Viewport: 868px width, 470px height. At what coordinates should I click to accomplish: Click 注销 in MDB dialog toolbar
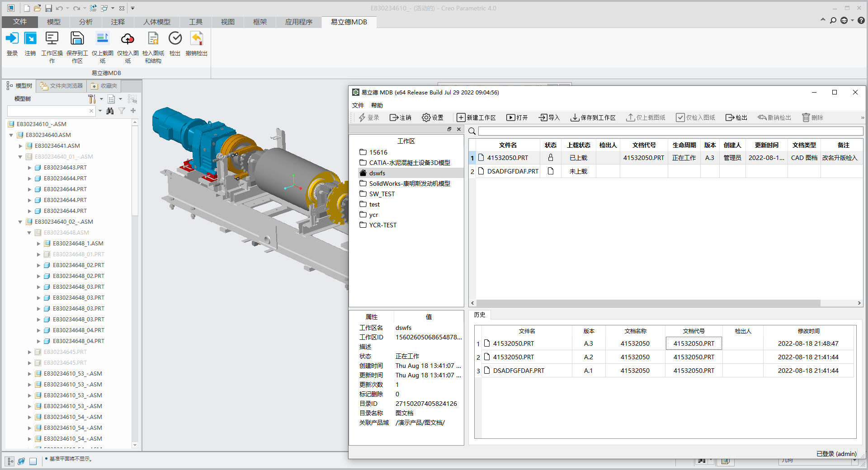point(401,117)
